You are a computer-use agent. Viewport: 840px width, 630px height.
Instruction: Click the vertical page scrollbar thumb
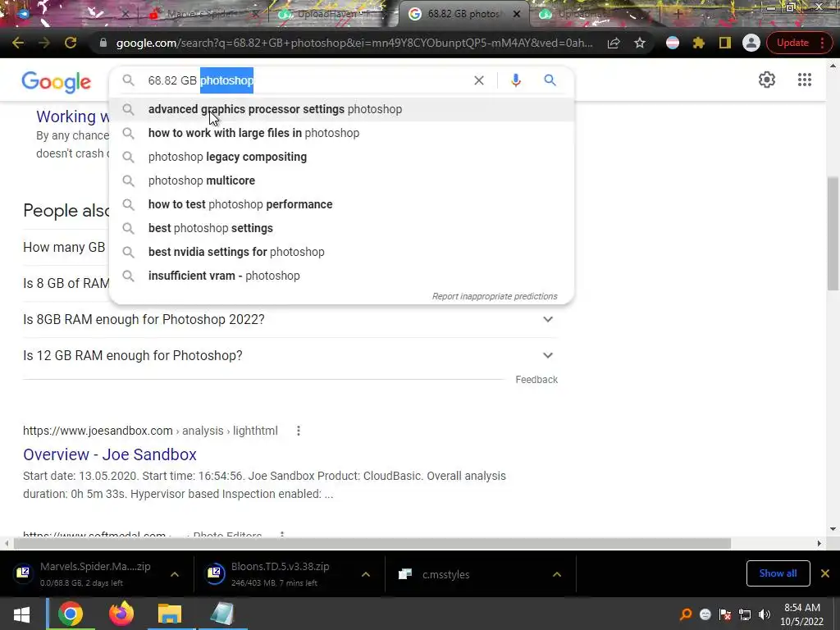coord(833,234)
